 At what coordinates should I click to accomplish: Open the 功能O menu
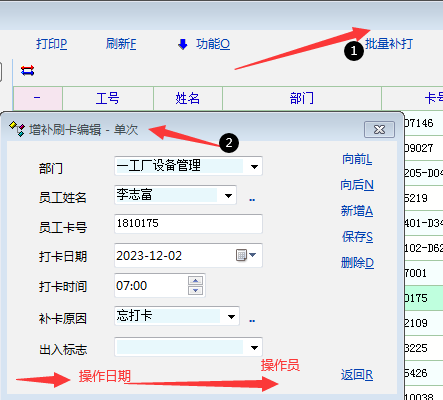click(213, 44)
